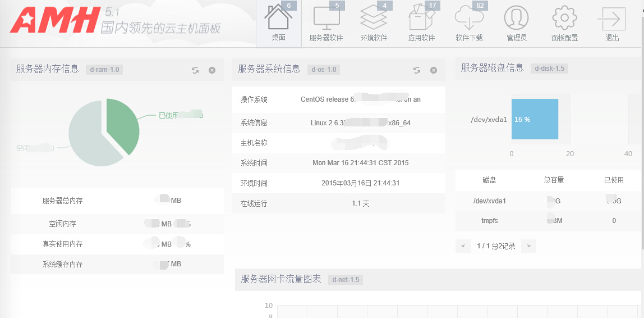The height and width of the screenshot is (318, 644).
Task: Click the 1.1 天 uptime value
Action: click(361, 203)
